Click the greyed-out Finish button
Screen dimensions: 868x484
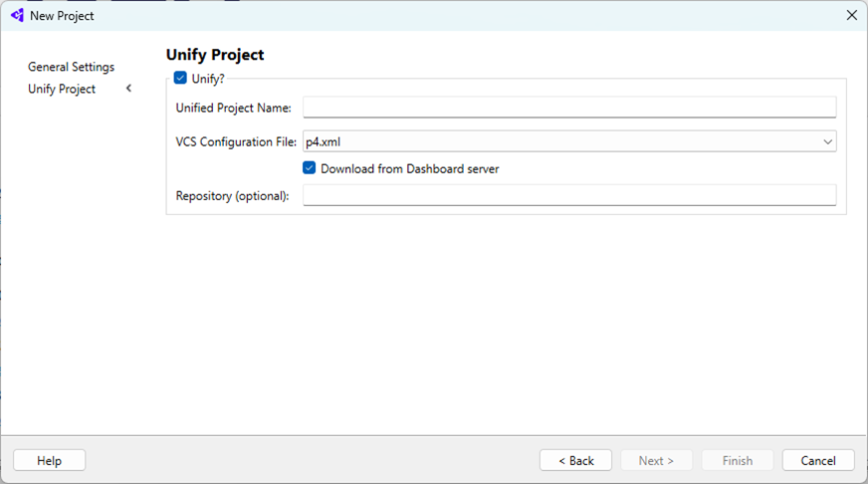(738, 460)
